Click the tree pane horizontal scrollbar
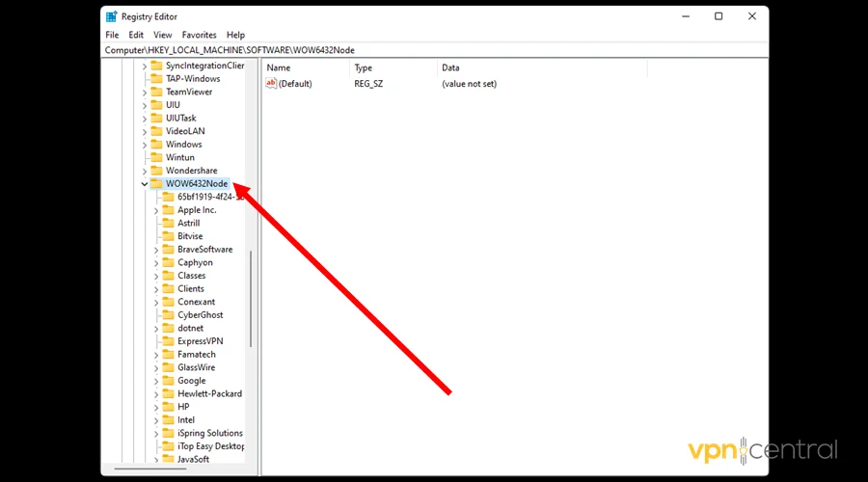 150,469
